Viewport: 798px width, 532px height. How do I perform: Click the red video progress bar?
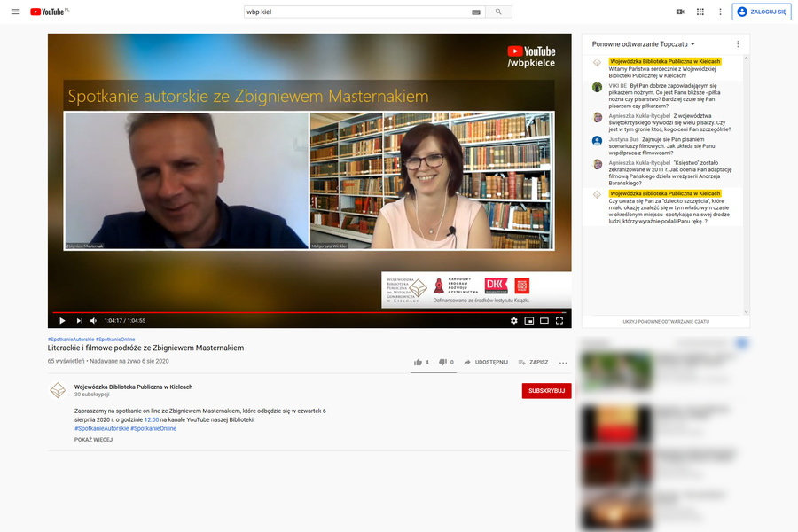309,312
